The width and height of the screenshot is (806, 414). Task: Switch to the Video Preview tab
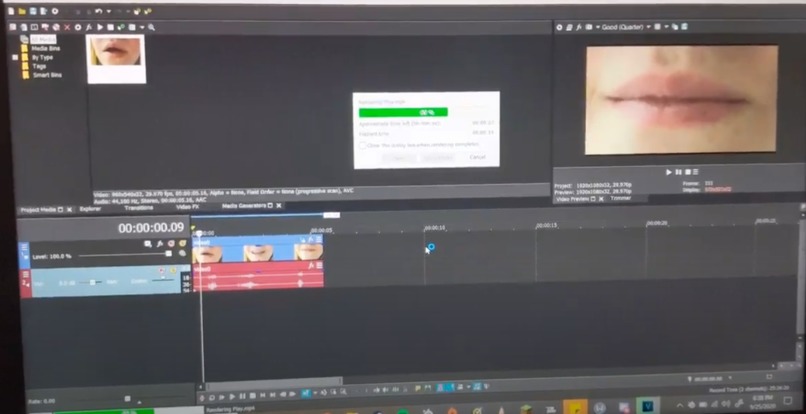(573, 199)
